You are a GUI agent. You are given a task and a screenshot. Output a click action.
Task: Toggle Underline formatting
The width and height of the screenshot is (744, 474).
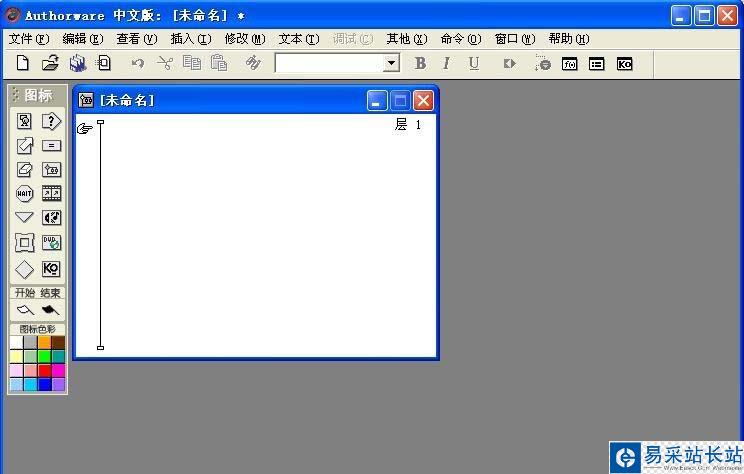click(x=474, y=63)
